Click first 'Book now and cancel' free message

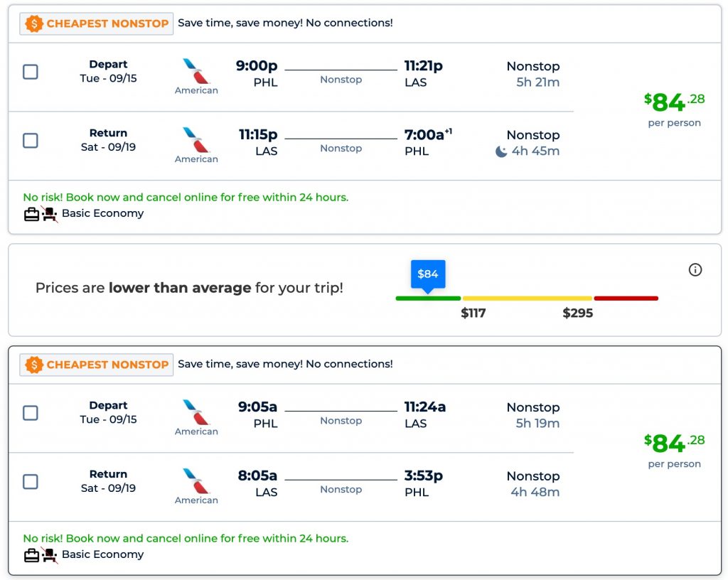tap(186, 197)
